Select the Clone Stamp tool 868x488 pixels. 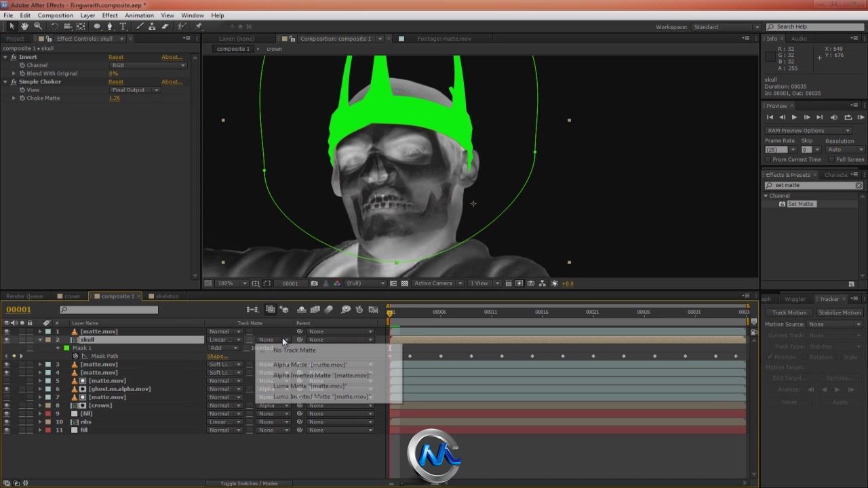(153, 26)
